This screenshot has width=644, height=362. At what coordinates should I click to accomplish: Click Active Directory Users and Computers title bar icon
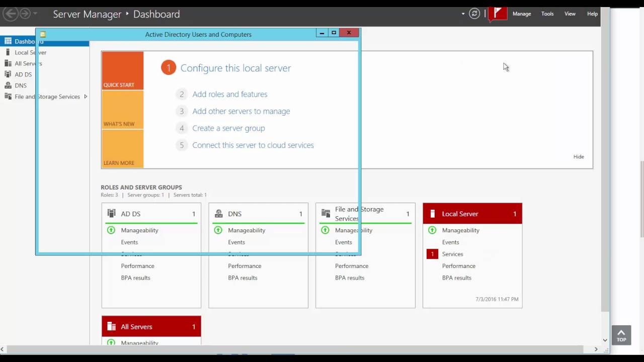pyautogui.click(x=43, y=34)
